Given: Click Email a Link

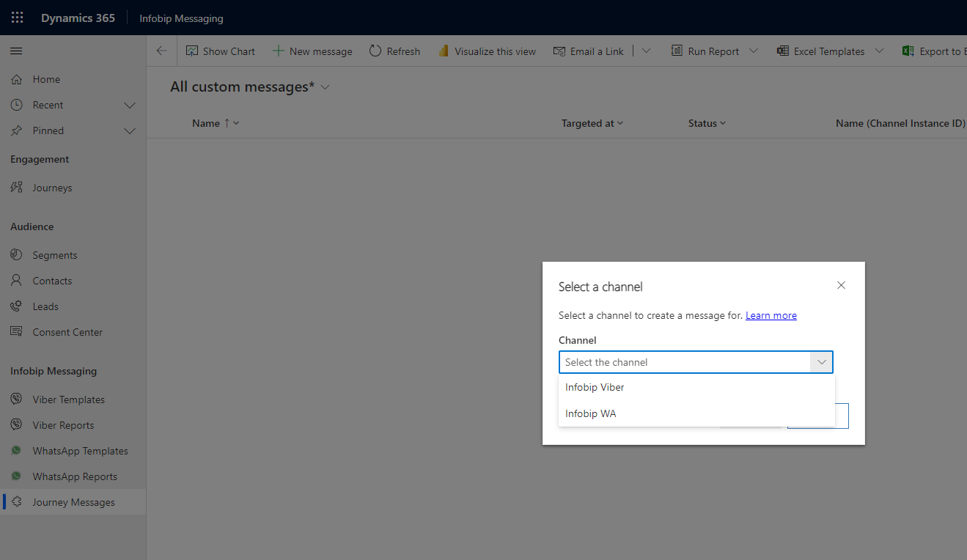Looking at the screenshot, I should pyautogui.click(x=589, y=51).
